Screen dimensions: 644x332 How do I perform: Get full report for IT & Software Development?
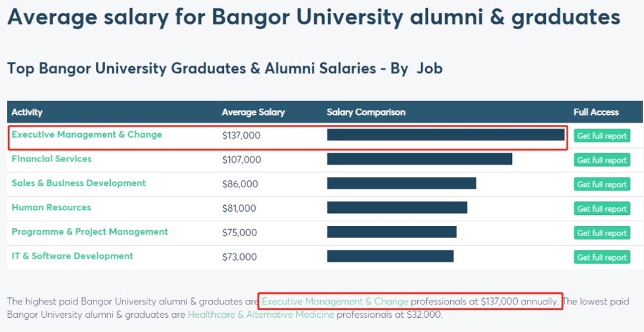click(601, 257)
